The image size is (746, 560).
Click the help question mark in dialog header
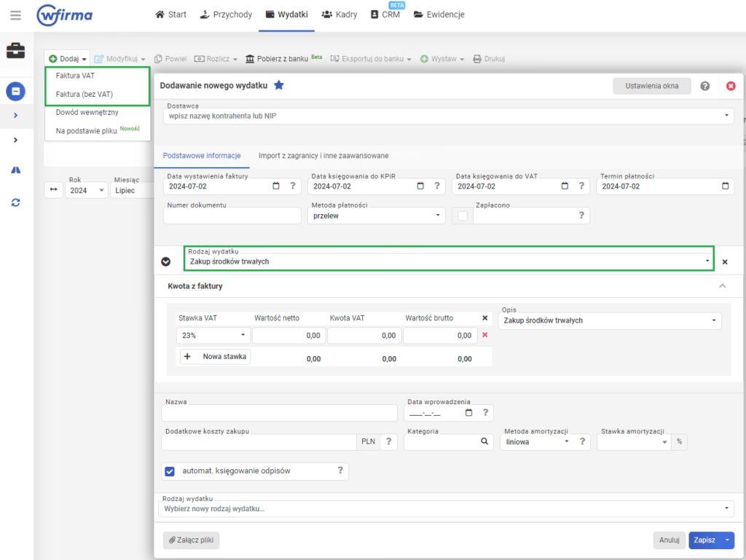(704, 86)
